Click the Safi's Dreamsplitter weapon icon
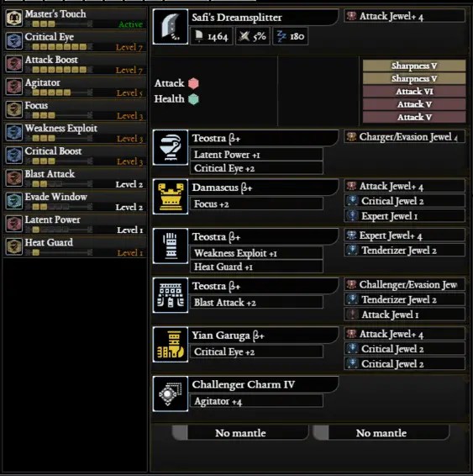The height and width of the screenshot is (476, 473). coord(171,27)
